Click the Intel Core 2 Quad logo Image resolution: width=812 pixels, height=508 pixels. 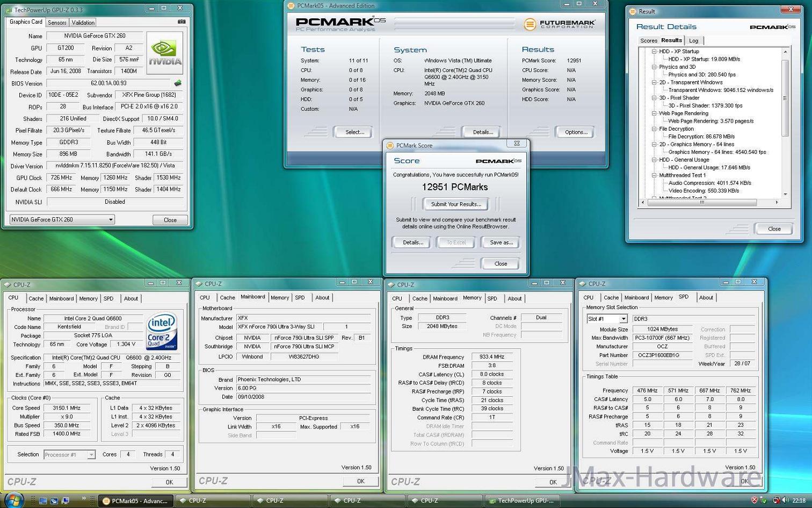(x=162, y=332)
